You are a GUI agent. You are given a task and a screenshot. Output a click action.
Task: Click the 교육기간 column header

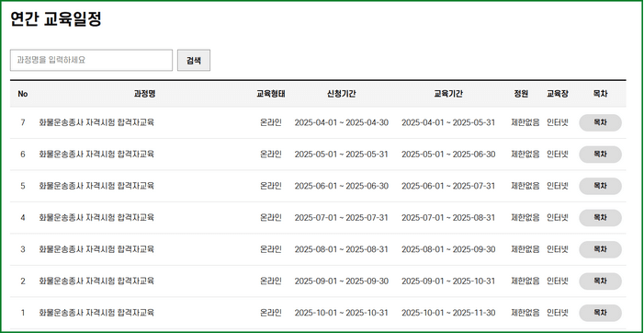tap(448, 94)
